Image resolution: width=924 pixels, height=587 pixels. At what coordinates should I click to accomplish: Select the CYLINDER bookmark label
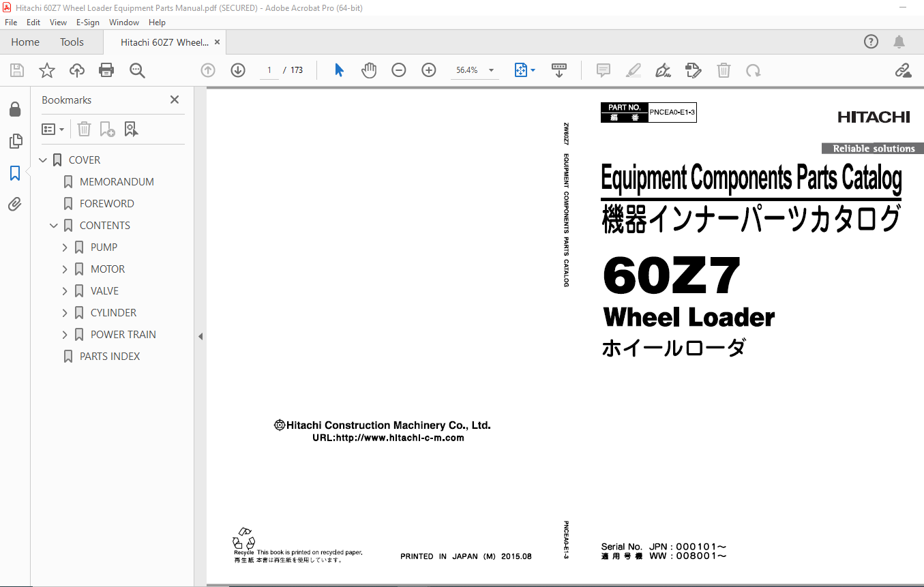[x=113, y=313]
